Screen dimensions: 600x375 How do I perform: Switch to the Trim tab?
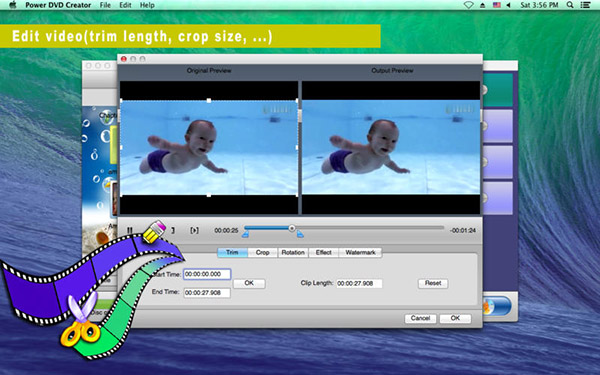(x=232, y=253)
